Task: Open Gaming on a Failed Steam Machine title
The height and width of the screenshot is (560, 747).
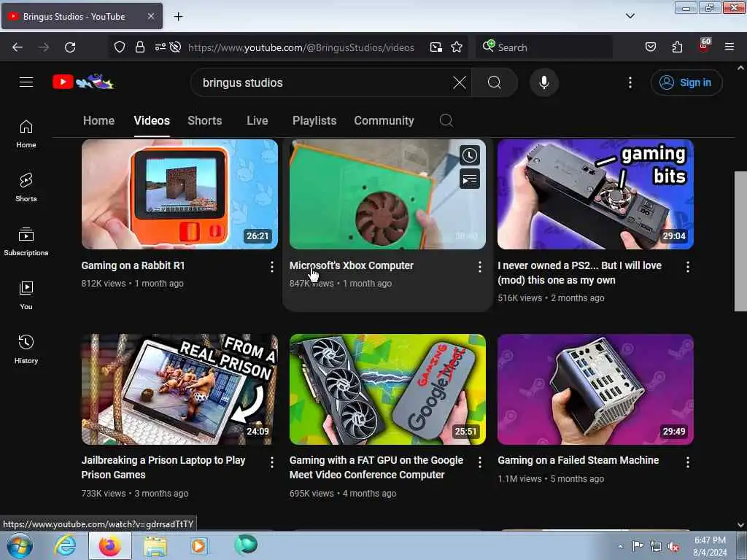Action: [578, 461]
